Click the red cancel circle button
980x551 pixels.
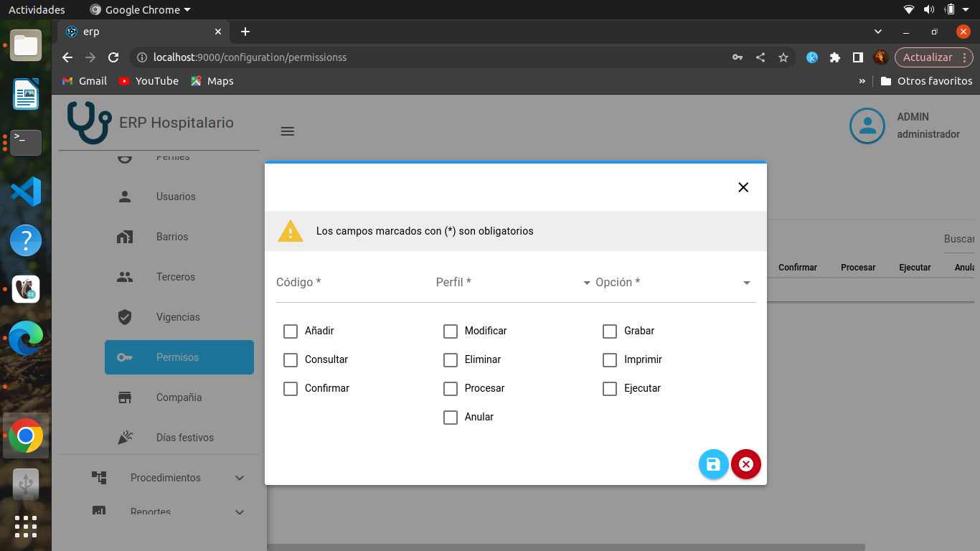[746, 464]
